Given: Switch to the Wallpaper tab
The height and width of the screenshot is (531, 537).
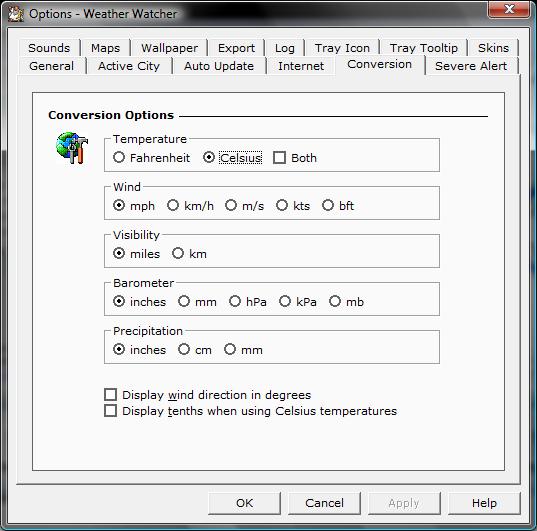Looking at the screenshot, I should click(x=170, y=48).
